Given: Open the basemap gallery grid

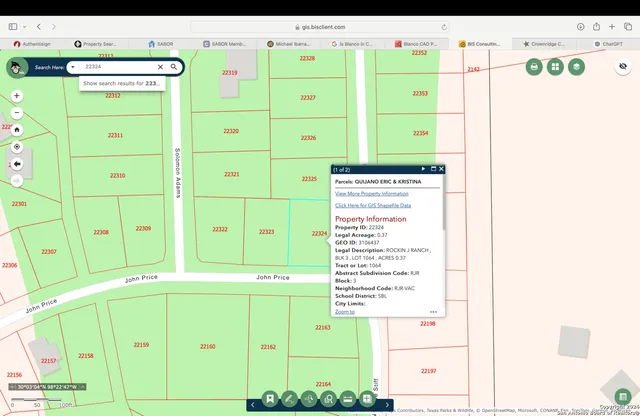Looking at the screenshot, I should (x=555, y=67).
